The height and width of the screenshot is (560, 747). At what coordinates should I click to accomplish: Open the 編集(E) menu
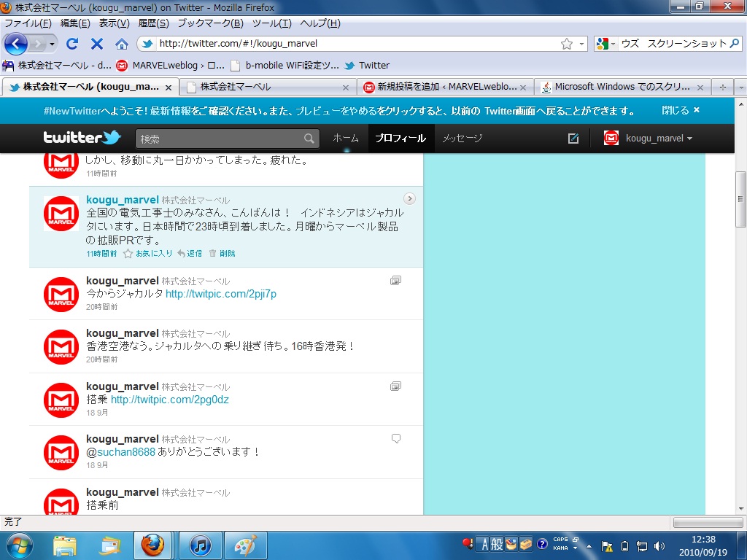click(x=75, y=23)
